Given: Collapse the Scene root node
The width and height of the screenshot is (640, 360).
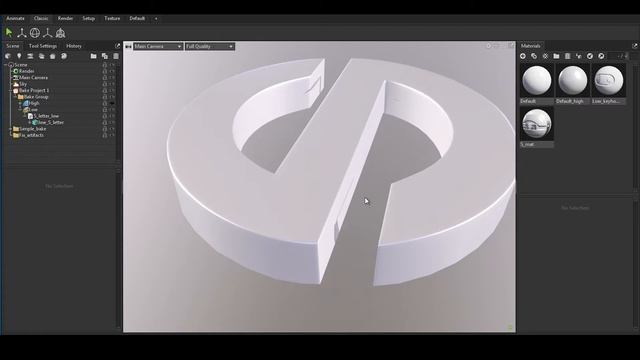Looking at the screenshot, I should point(6,65).
